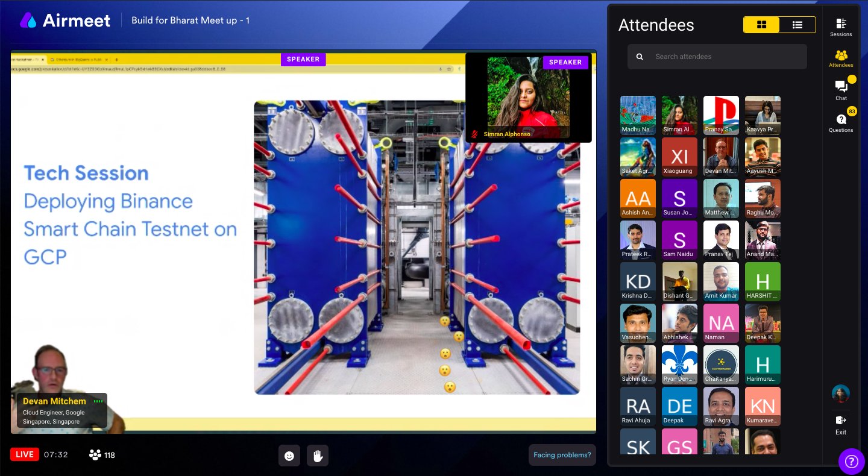Viewport: 868px width, 476px height.
Task: Open Deepak DE attendee card
Action: [679, 406]
